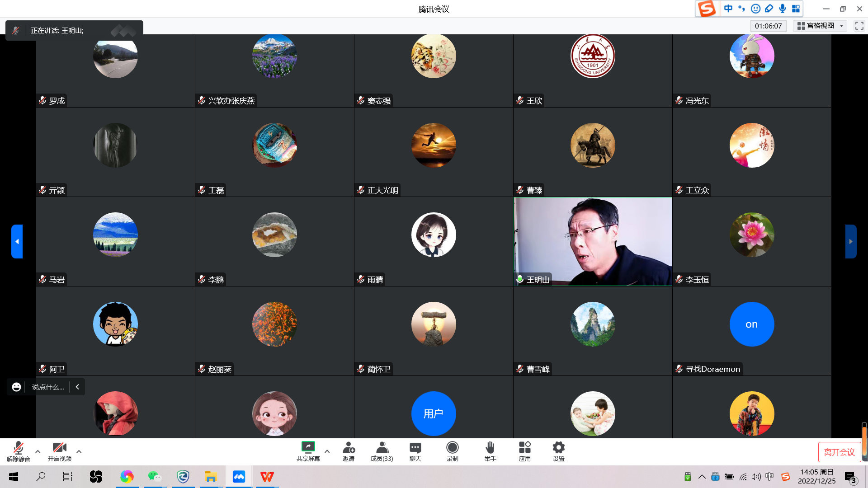Open emoji reactions smiley icon
This screenshot has width=868, height=488.
pyautogui.click(x=17, y=387)
